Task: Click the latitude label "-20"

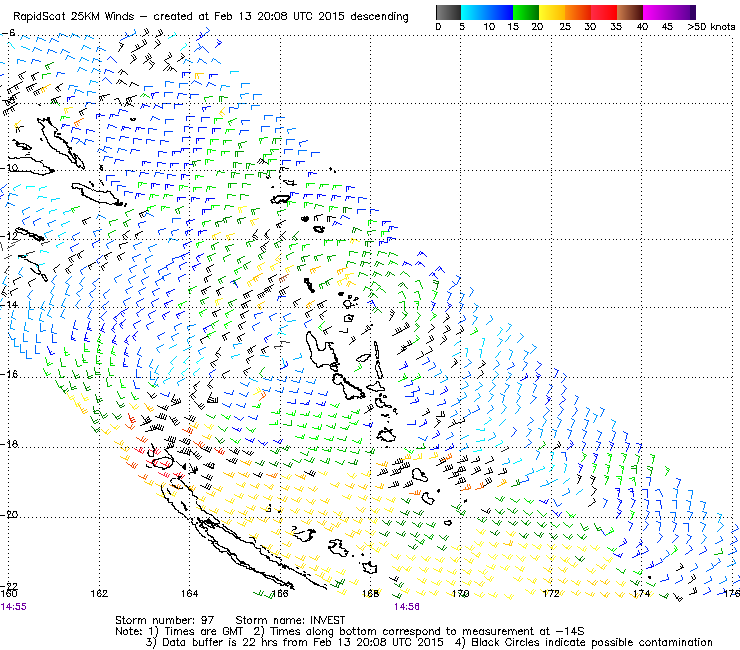Action: click(10, 514)
